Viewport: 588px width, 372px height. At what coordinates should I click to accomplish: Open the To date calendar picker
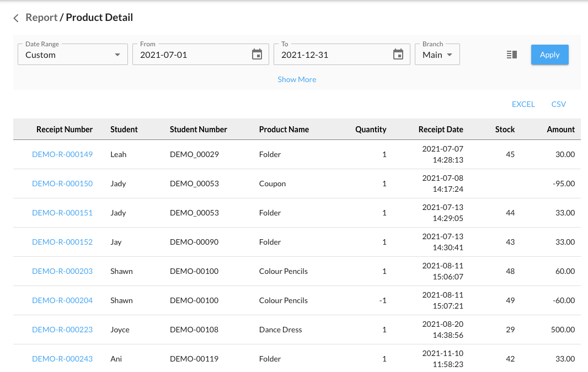pos(398,55)
